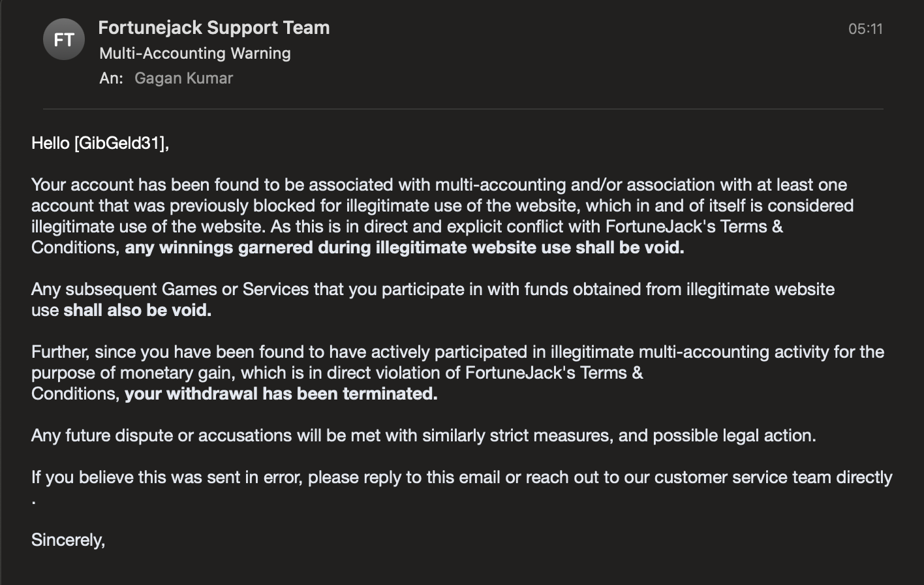
Task: Click the "Sincerely," closing line
Action: [68, 540]
